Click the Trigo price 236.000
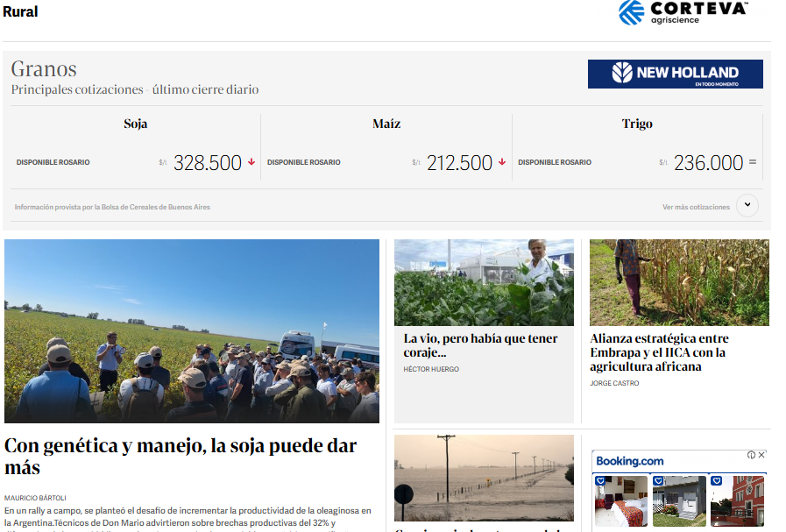The image size is (786, 532). coord(708,163)
